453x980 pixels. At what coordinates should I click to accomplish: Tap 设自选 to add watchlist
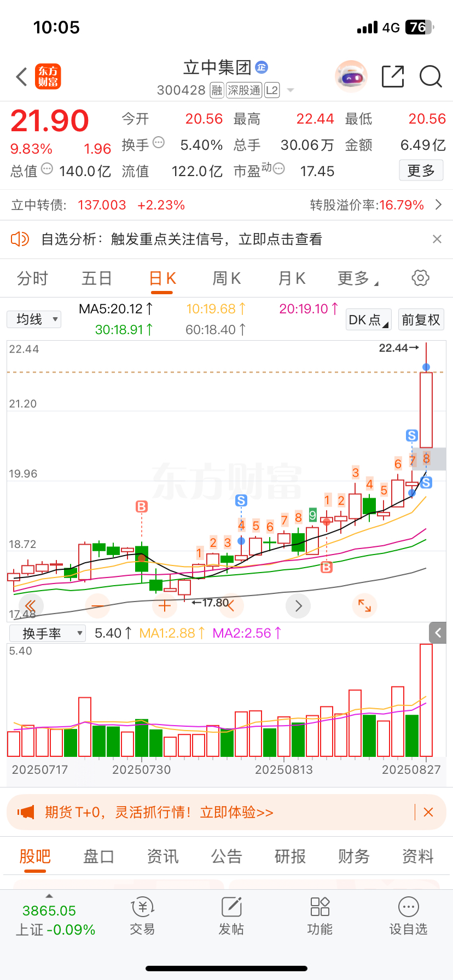pyautogui.click(x=408, y=917)
